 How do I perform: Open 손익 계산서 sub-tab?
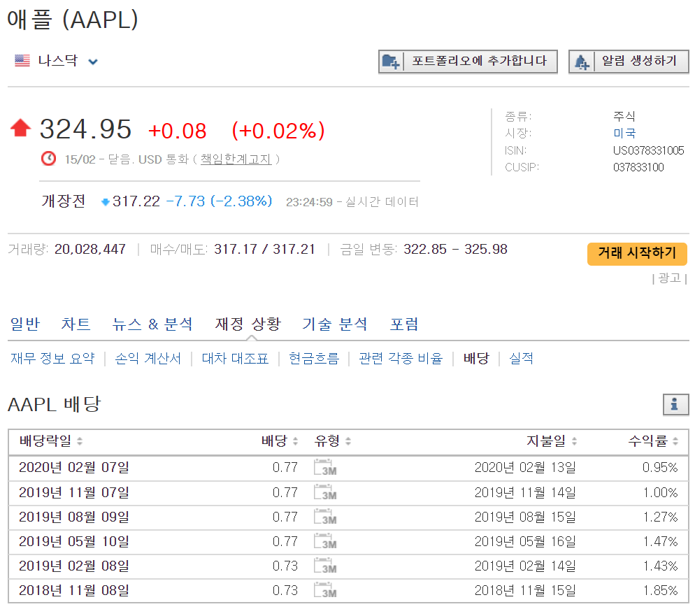tap(148, 358)
